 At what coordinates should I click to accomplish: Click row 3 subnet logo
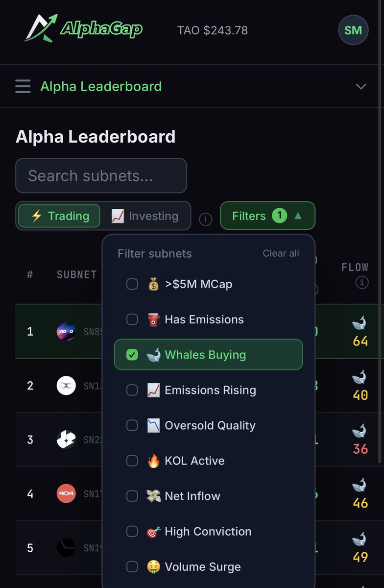[x=66, y=440]
